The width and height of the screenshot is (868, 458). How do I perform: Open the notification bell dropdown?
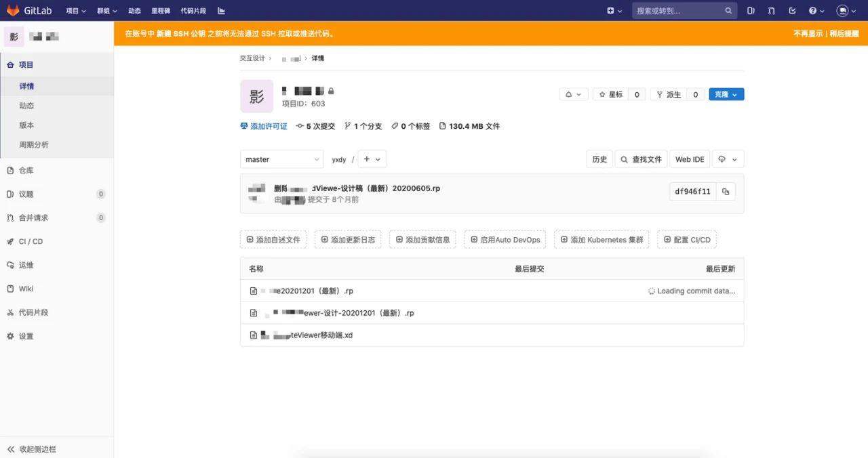coord(574,94)
